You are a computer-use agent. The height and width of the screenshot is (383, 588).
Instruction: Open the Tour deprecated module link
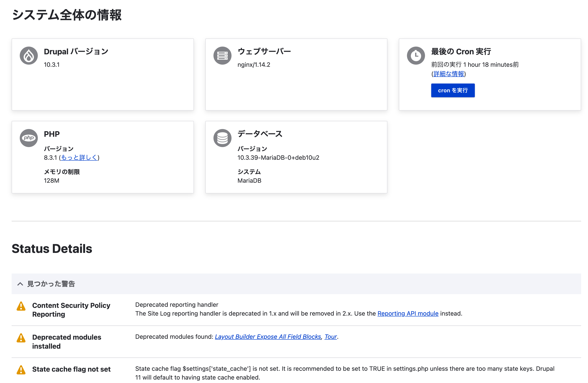[331, 337]
